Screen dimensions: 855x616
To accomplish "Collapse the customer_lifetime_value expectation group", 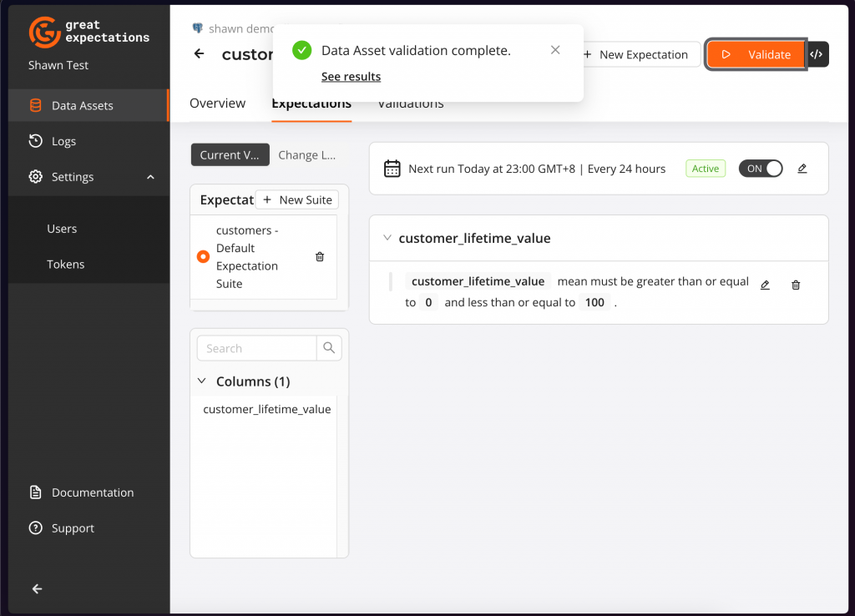I will pos(387,238).
